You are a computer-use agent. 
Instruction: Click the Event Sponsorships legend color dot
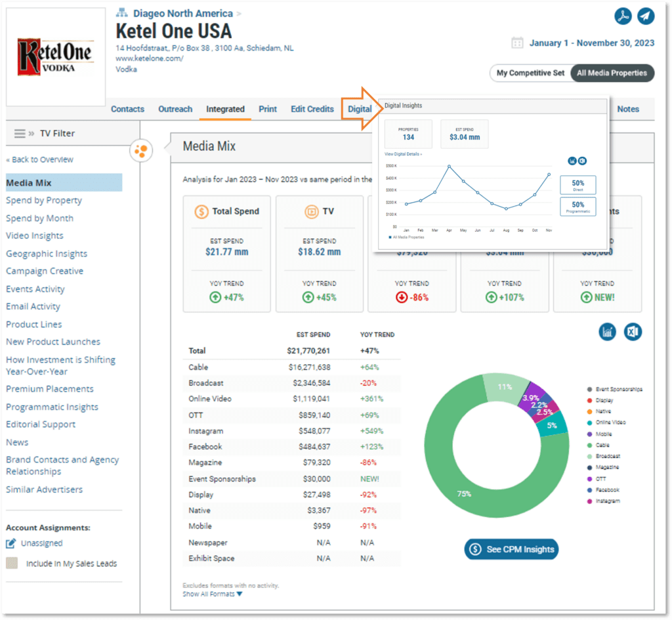coord(590,389)
